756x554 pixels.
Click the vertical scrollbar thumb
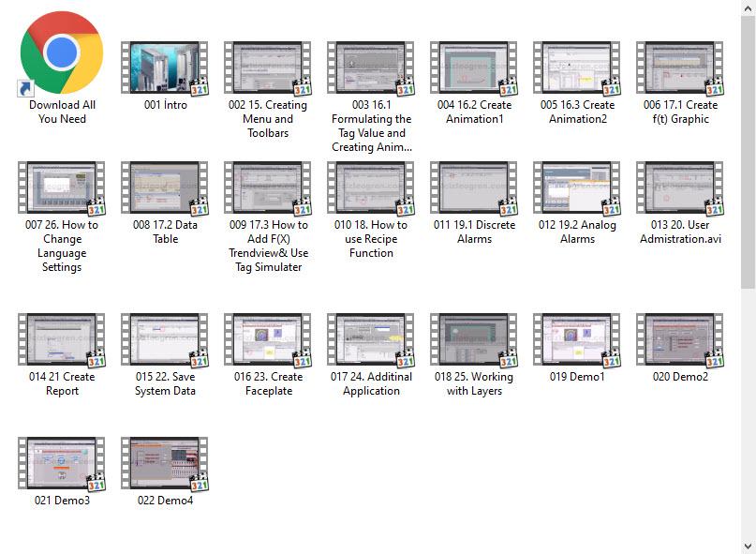pos(749,152)
